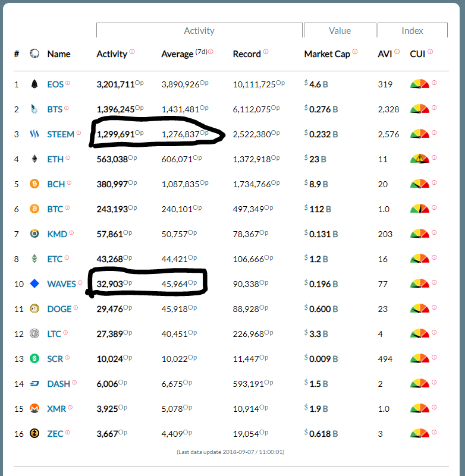
Task: Click the CUI gauge icon for STEEM
Action: 419,134
